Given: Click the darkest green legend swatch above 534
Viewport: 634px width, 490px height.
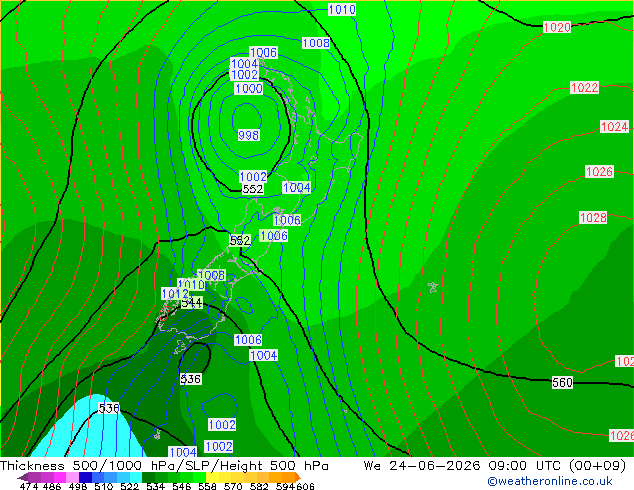Looking at the screenshot, I should click(149, 477).
